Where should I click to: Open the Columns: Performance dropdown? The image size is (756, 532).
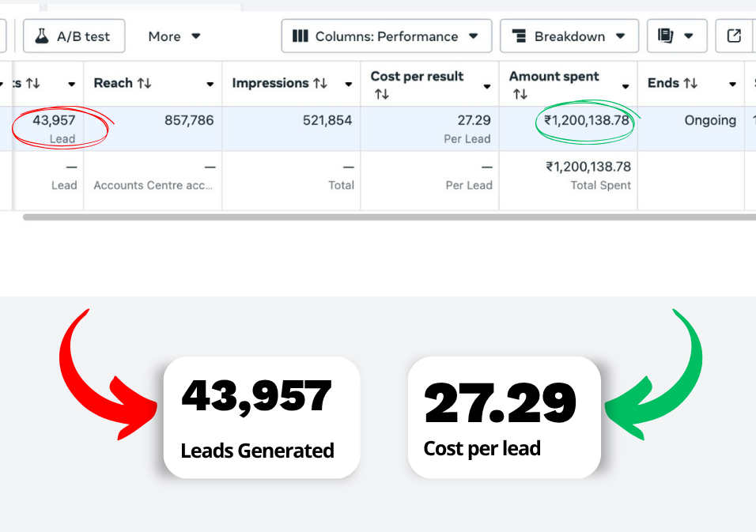click(386, 36)
